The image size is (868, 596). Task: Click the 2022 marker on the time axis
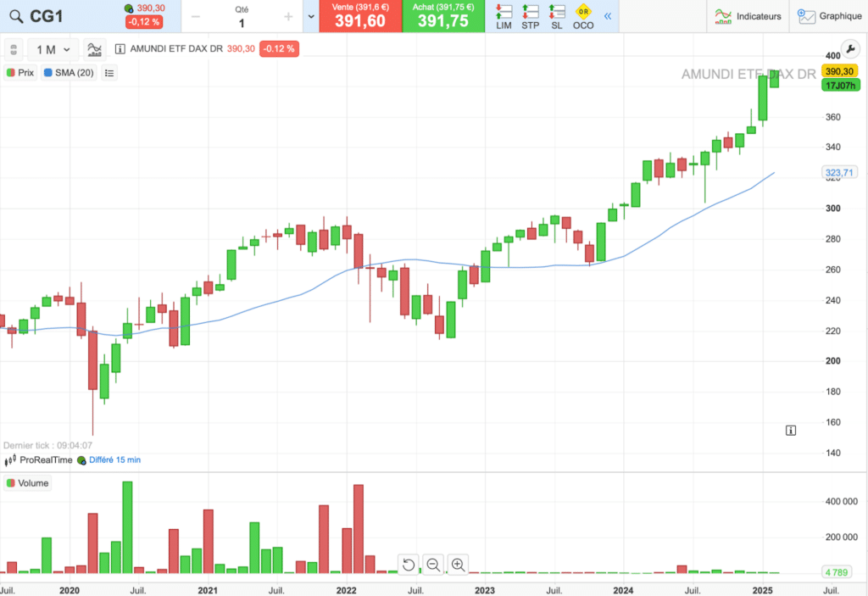coord(347,590)
